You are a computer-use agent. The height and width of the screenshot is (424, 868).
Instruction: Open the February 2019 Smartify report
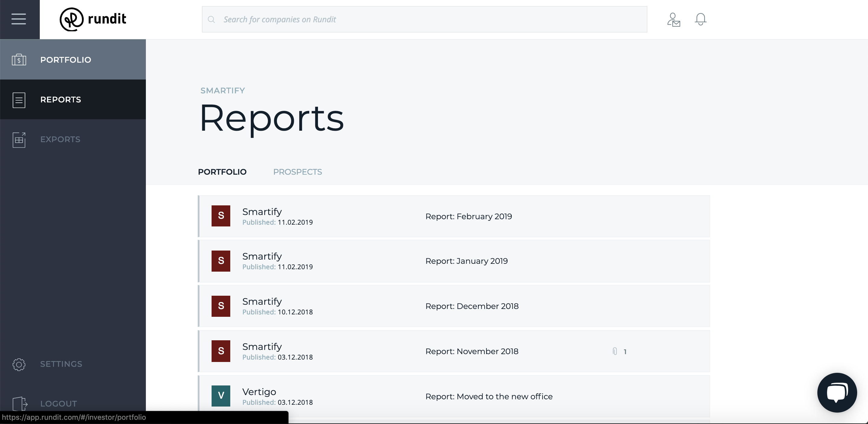pyautogui.click(x=468, y=217)
